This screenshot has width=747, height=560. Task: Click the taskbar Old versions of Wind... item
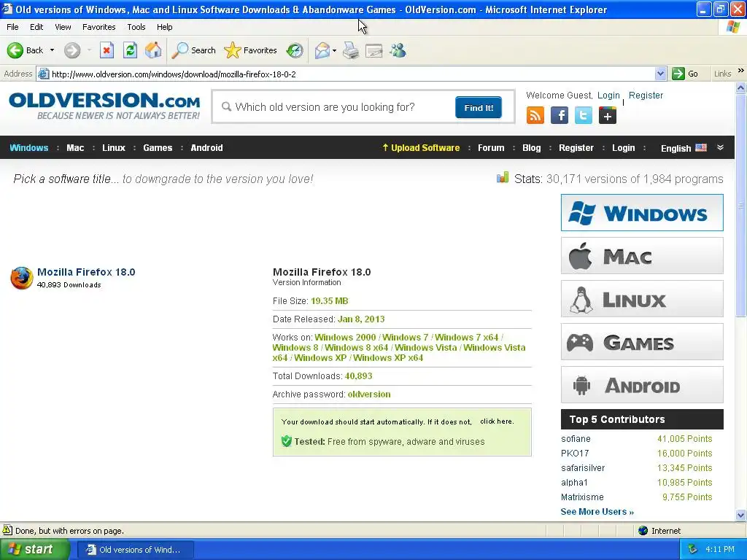point(135,550)
